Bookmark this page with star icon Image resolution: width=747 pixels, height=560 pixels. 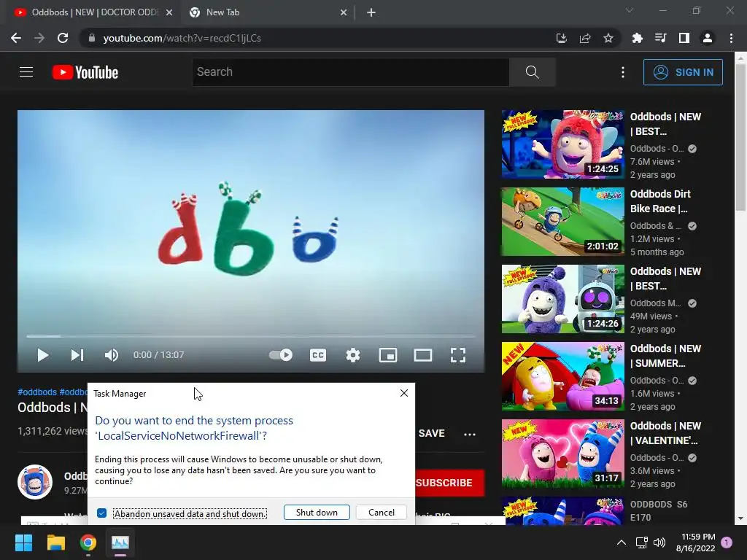coord(608,38)
